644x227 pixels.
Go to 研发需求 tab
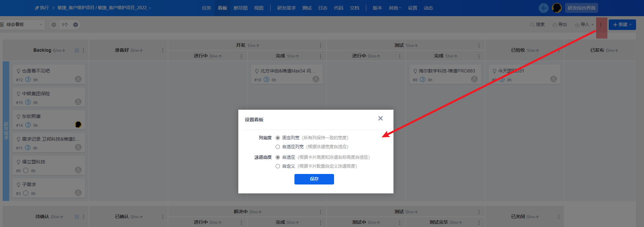coord(286,8)
